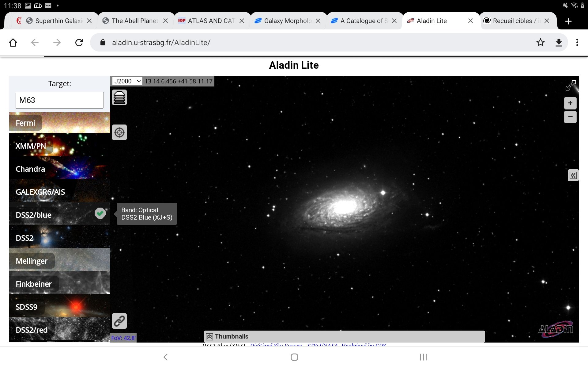Open the browser three-dot menu
Screen dimensions: 588x368
click(x=577, y=42)
